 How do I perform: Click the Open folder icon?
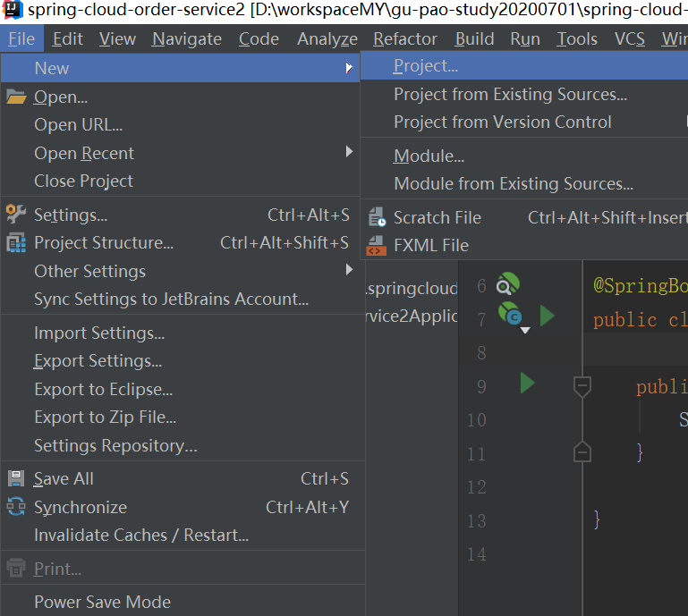click(16, 97)
